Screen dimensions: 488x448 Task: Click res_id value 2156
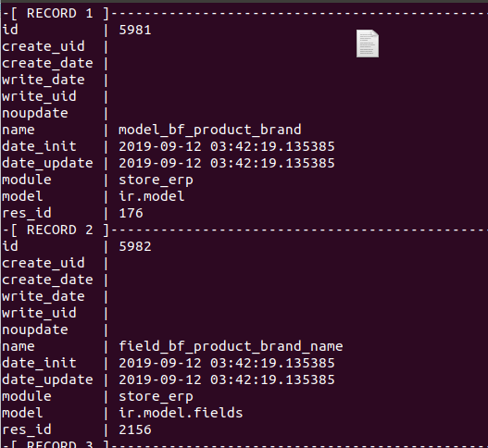tap(135, 430)
